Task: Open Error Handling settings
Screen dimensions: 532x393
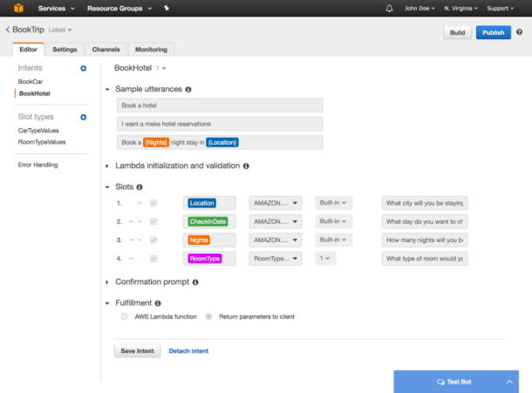Action: pos(38,165)
